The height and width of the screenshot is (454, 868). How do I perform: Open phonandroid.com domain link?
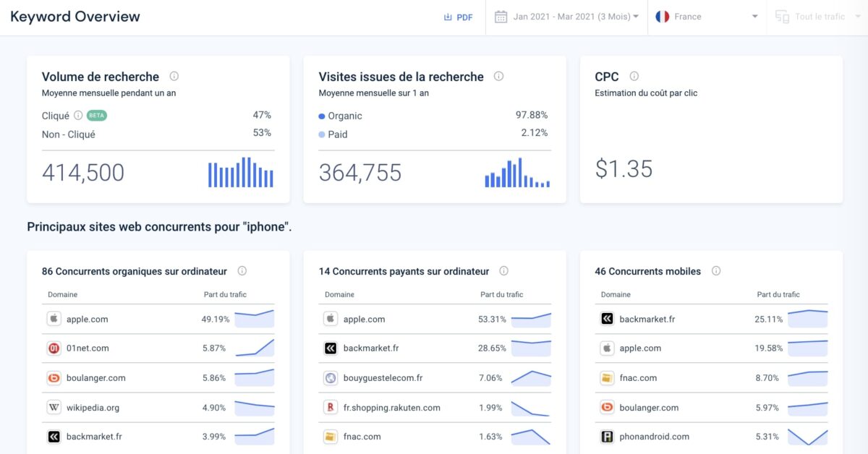654,437
